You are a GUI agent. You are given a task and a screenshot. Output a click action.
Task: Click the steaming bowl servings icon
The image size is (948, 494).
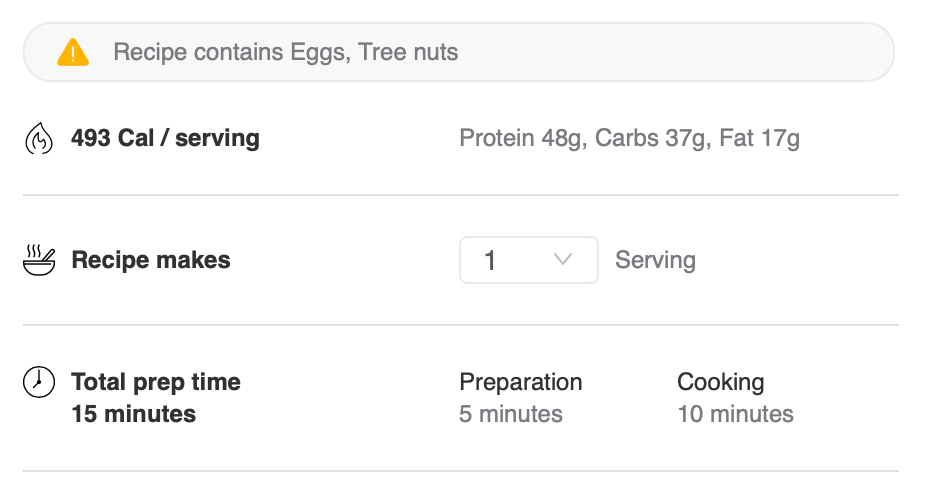(x=39, y=260)
